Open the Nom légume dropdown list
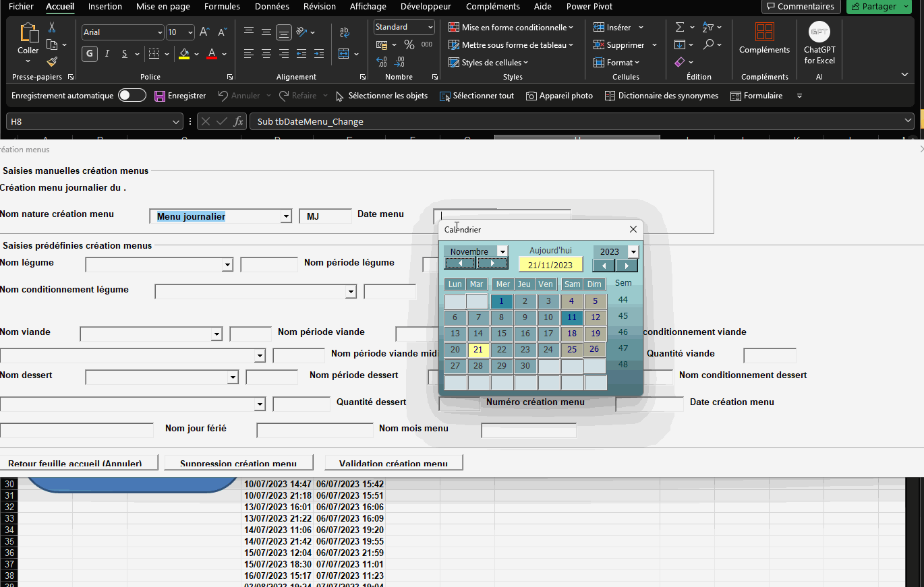This screenshot has width=924, height=587. pos(227,265)
